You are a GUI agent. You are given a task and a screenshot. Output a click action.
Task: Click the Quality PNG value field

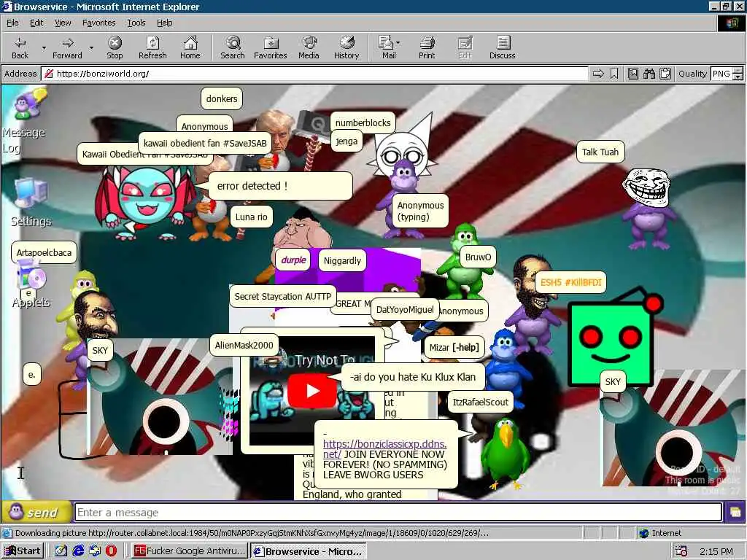tap(721, 74)
